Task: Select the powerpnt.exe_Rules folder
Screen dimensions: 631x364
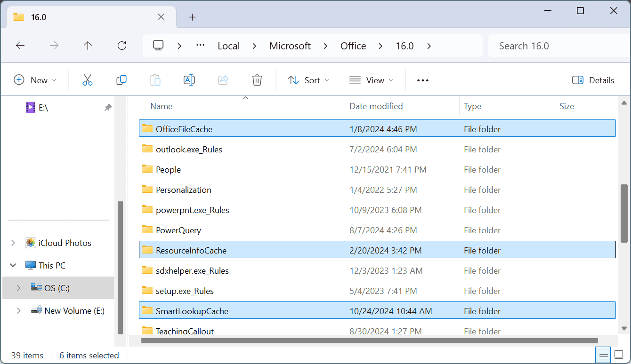Action: [x=378, y=210]
